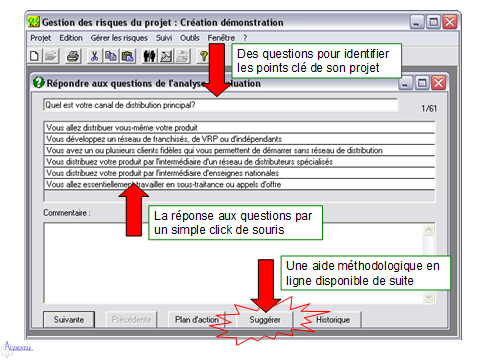
Task: Click the application icon in main title bar
Action: pos(33,22)
